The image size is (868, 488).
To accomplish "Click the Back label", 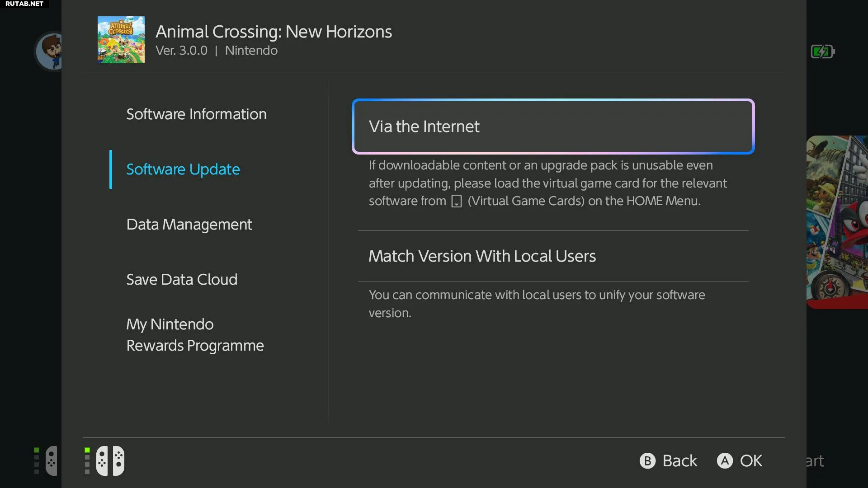I will [679, 461].
